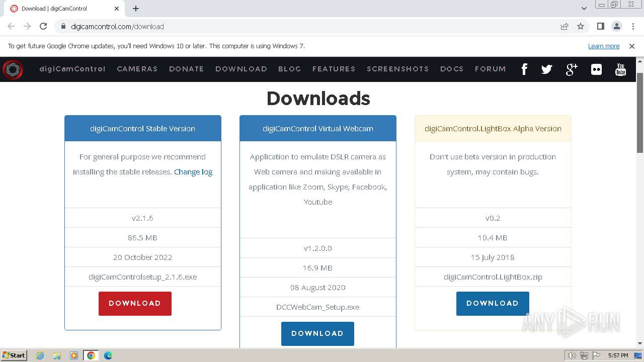Click the digiCamControlsetup_2.1.6.exe filename
This screenshot has width=644, height=362.
click(x=143, y=277)
